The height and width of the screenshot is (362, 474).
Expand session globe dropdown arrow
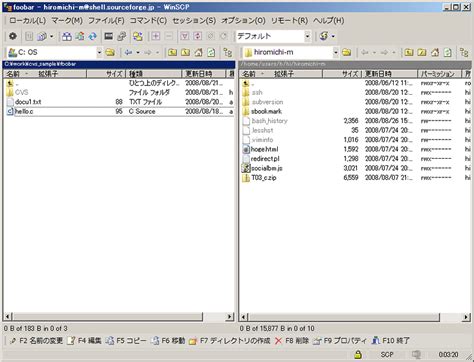point(333,36)
